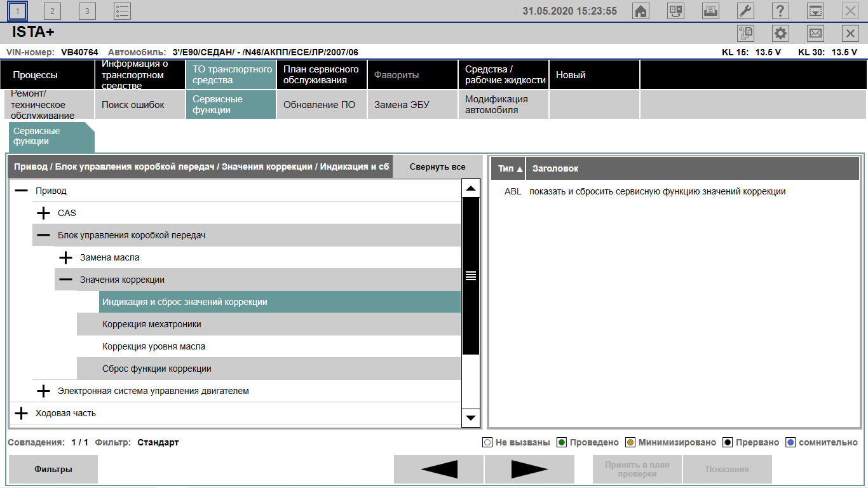Click the black Прервано legend swatch

[x=728, y=442]
